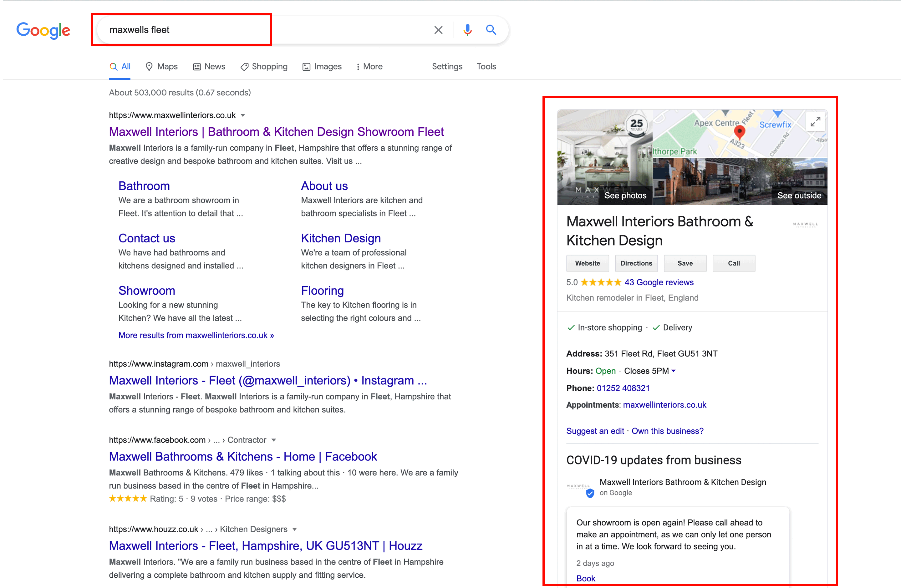The image size is (901, 588).
Task: Activate the voice search microphone icon
Action: point(468,29)
